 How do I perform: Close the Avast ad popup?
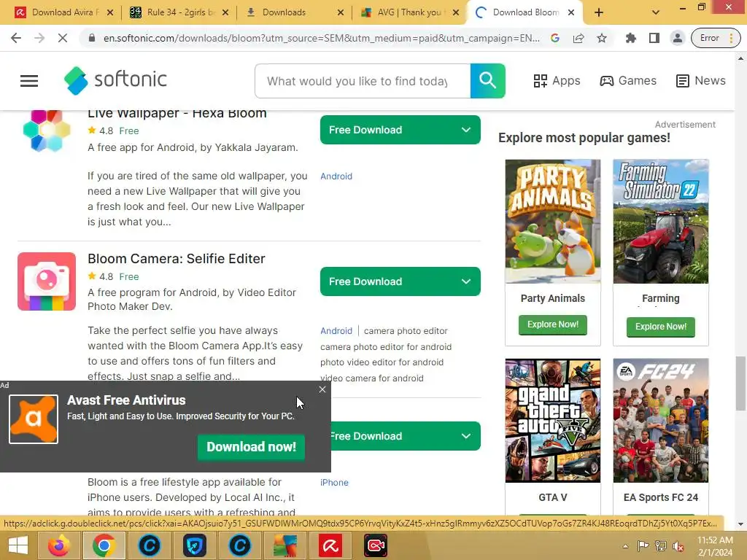322,389
